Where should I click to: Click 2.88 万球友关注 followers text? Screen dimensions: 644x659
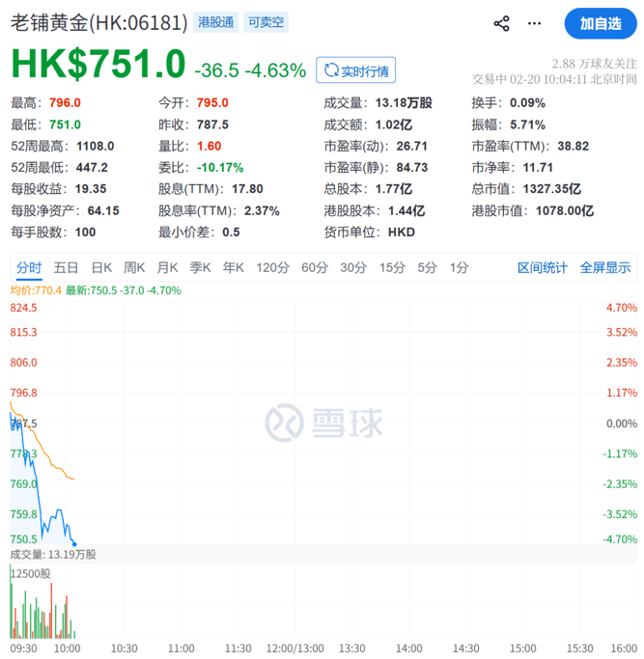tap(594, 64)
